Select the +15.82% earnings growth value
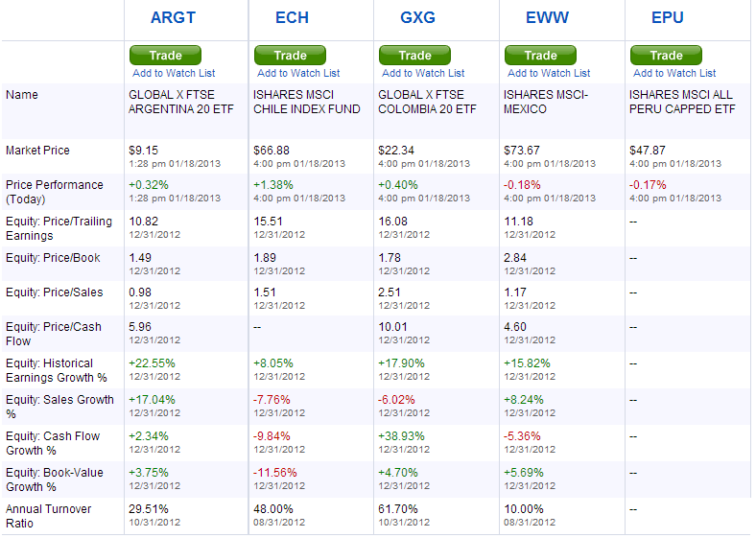This screenshot has height=538, width=756. pos(527,363)
